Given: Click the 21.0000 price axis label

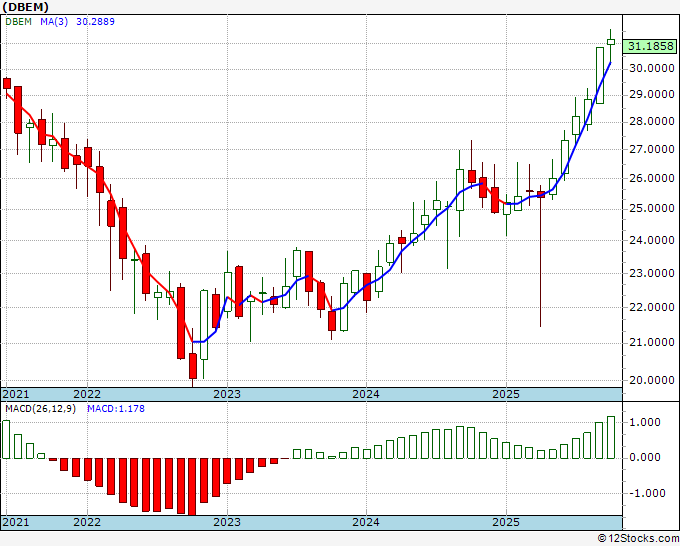Looking at the screenshot, I should 651,343.
